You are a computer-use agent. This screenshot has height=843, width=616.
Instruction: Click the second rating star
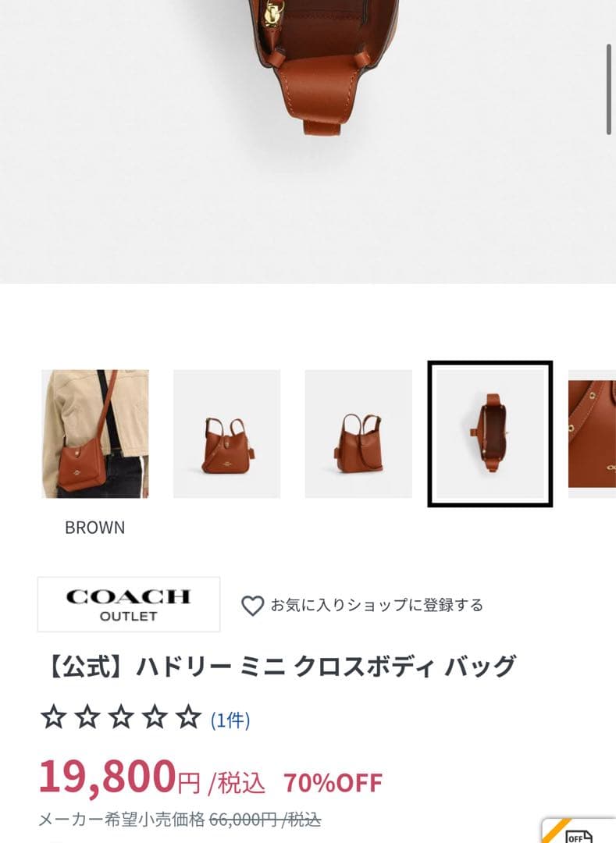click(87, 717)
